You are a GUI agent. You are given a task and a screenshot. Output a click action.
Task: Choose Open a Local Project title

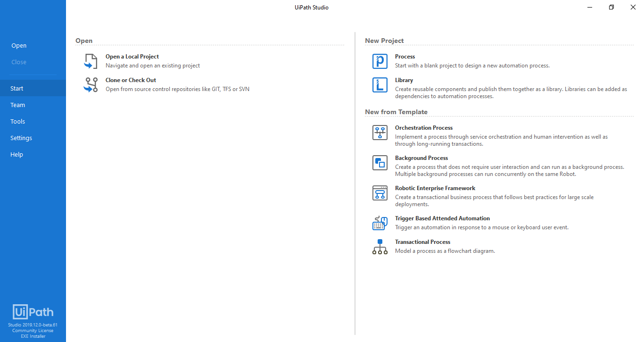click(x=132, y=57)
